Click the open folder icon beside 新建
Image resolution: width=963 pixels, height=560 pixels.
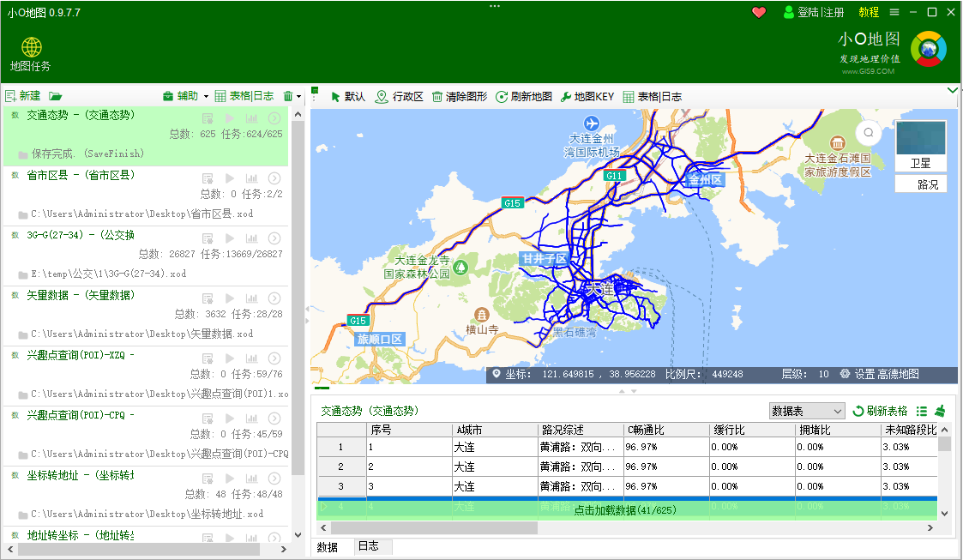click(x=55, y=96)
